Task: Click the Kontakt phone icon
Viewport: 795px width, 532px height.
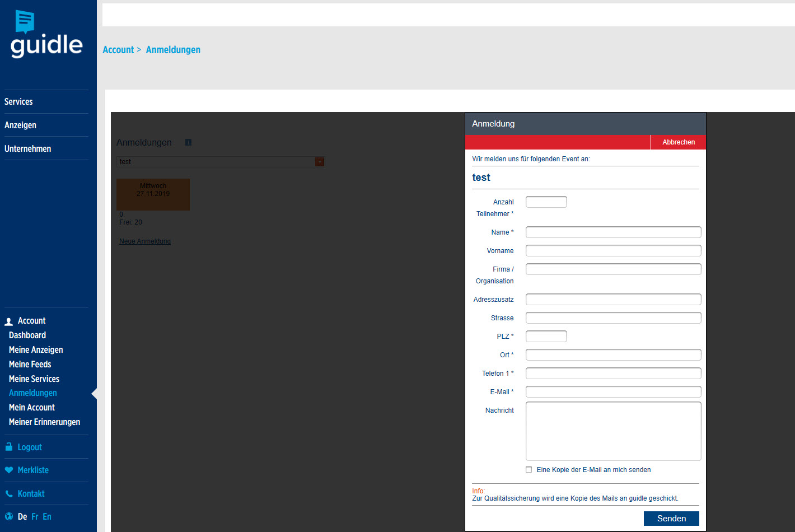Action: 9,494
